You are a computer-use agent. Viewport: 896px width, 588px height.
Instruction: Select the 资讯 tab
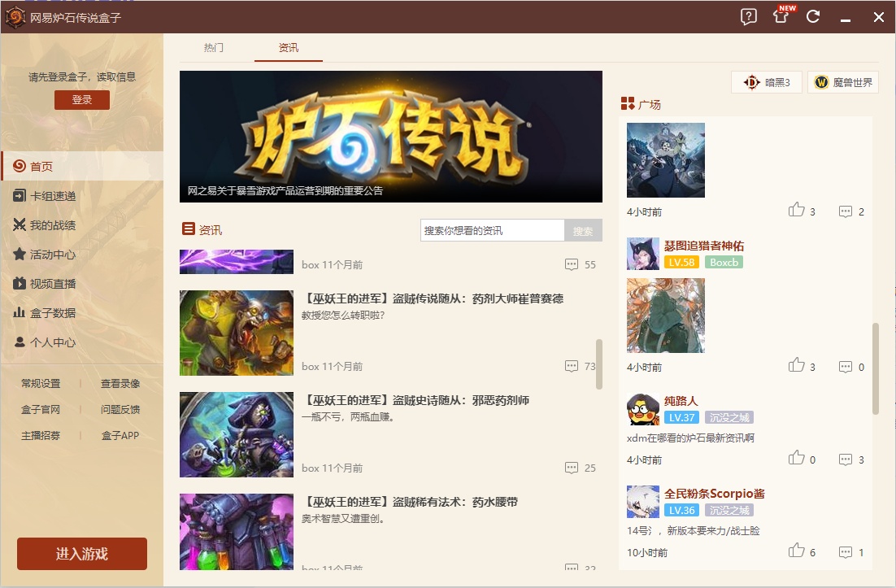click(288, 47)
